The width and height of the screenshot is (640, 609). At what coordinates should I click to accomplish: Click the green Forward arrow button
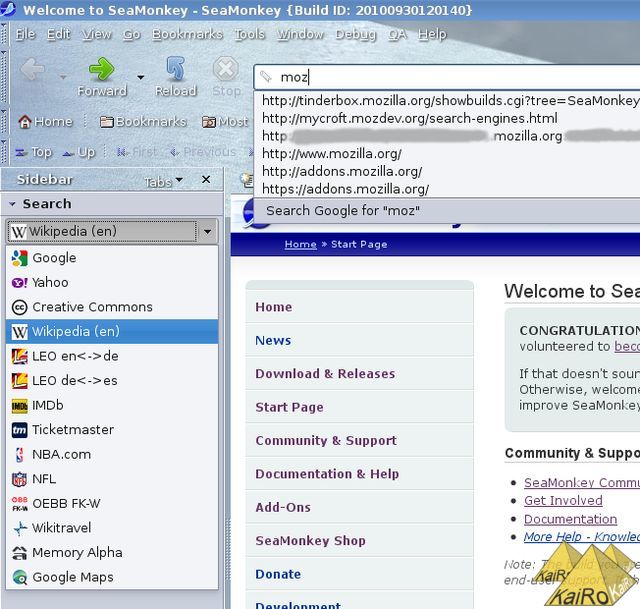coord(102,69)
